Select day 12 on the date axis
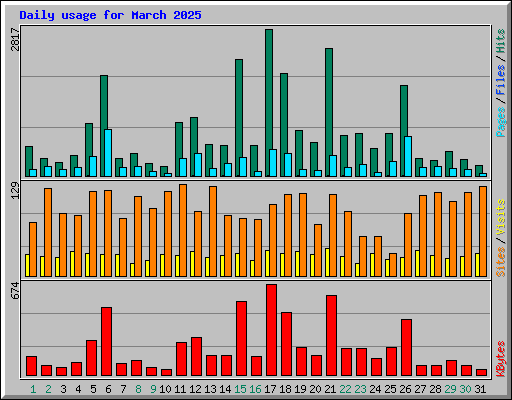 point(195,389)
